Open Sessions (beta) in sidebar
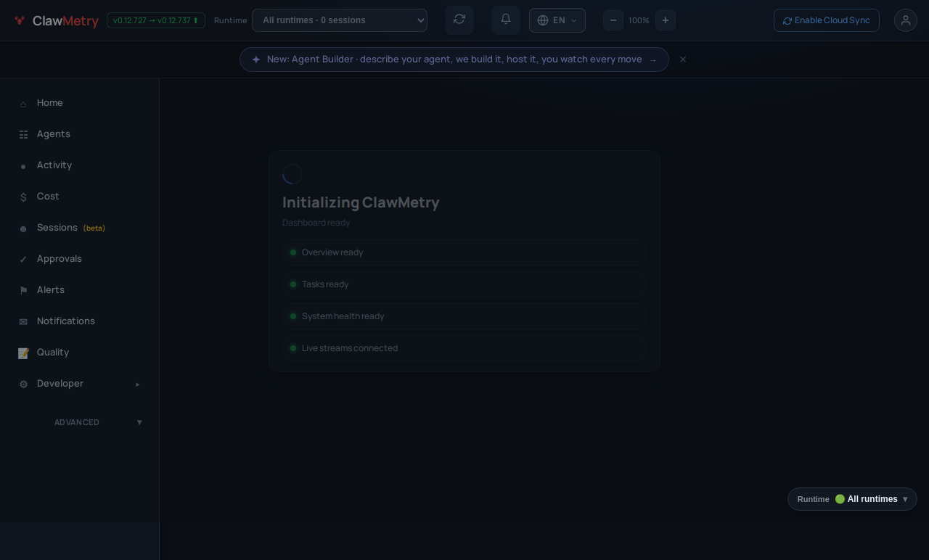The width and height of the screenshot is (929, 560). pos(80,228)
